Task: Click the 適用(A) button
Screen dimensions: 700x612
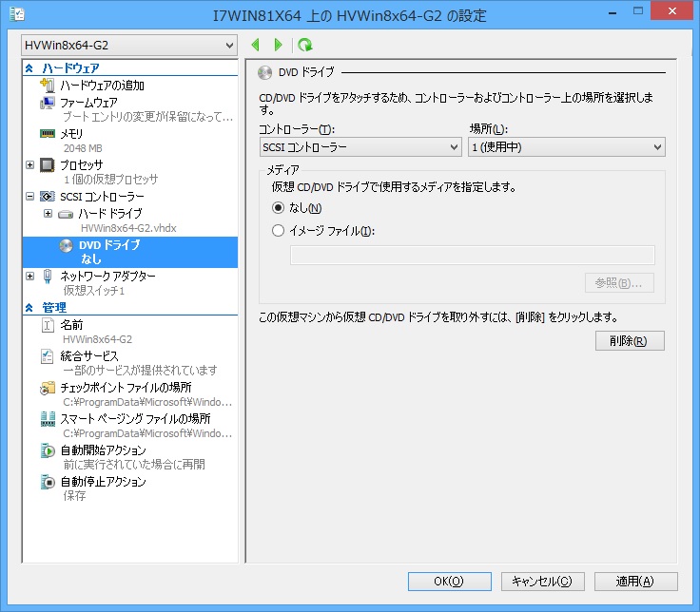Action: (x=635, y=582)
